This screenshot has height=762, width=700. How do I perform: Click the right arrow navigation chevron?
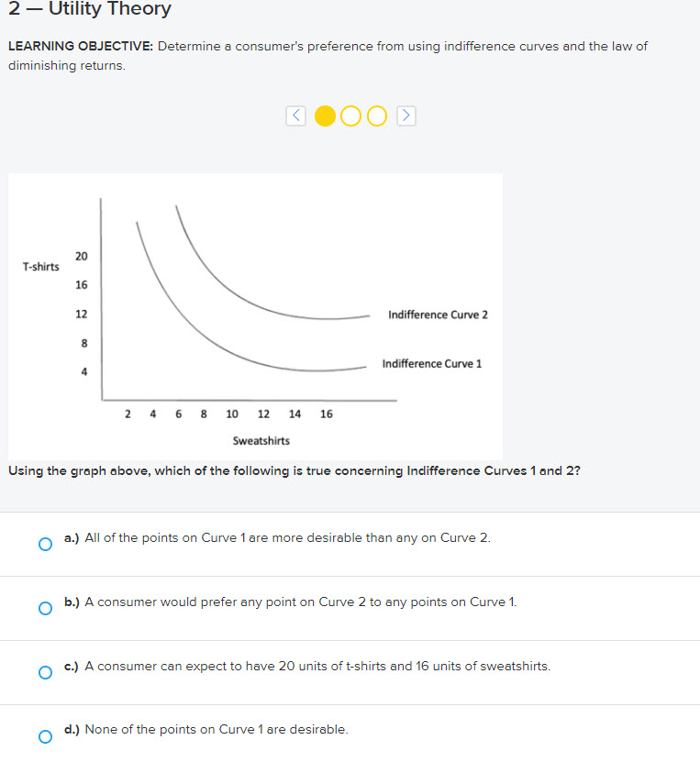(406, 116)
